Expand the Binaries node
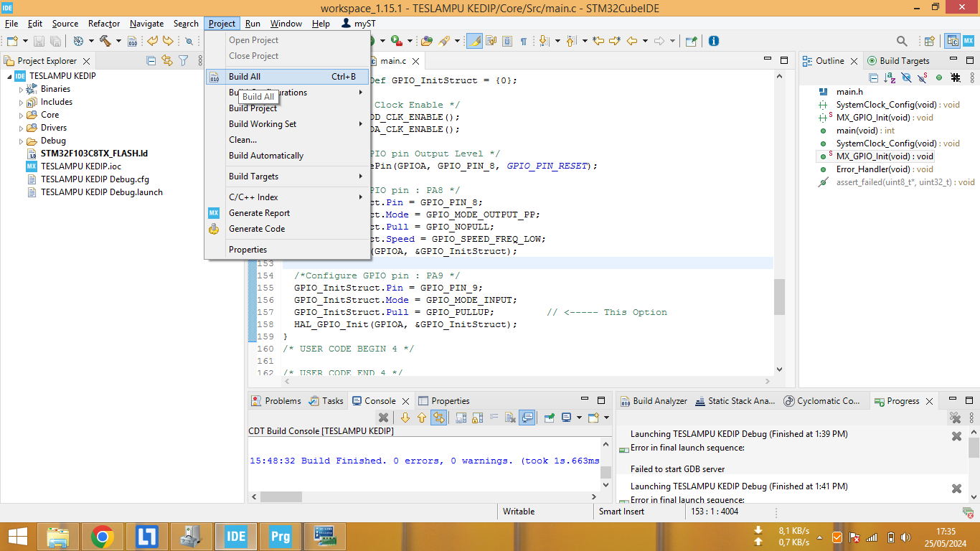This screenshot has width=980, height=551. click(21, 89)
